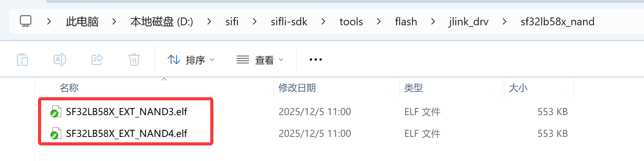Click the SF32LB58X_EXT_NAND4.elf file icon
The width and height of the screenshot is (644, 161).
(x=55, y=134)
